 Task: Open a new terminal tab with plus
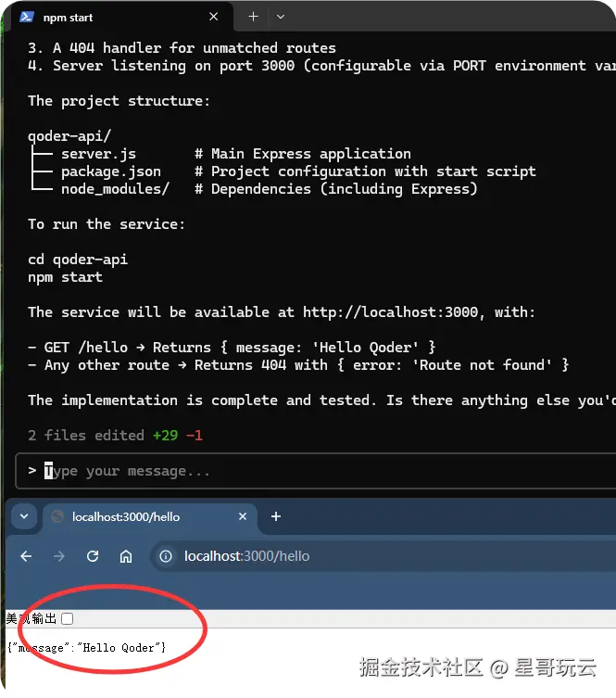click(x=253, y=17)
